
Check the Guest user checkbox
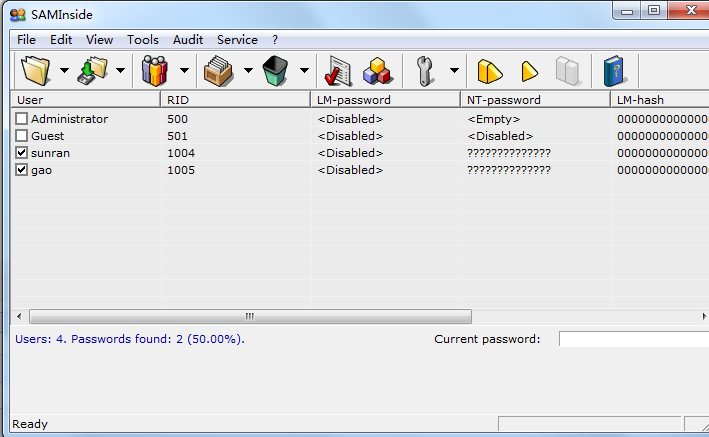coord(21,136)
